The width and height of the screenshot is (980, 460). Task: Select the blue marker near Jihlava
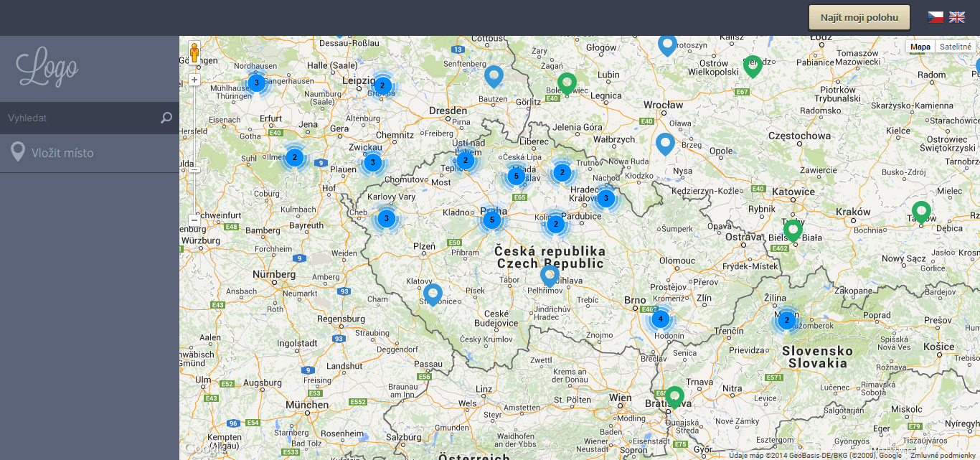pyautogui.click(x=550, y=276)
